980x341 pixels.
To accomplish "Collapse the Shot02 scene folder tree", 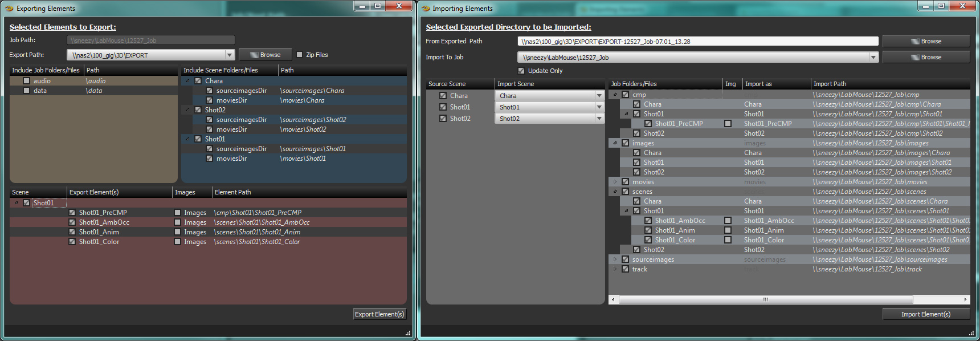I will click(x=187, y=110).
